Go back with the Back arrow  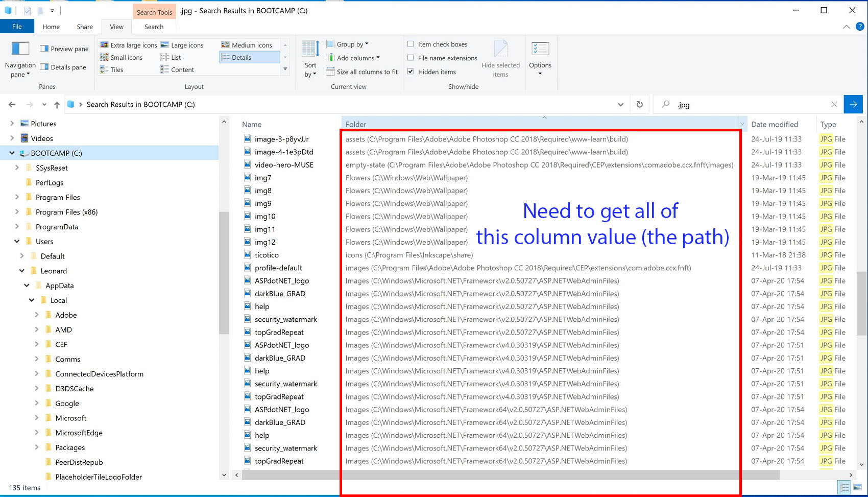12,105
